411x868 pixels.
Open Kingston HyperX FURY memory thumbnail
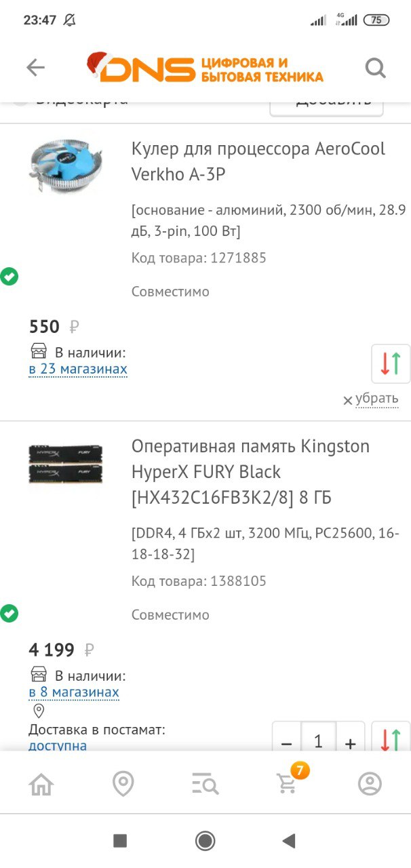point(66,463)
